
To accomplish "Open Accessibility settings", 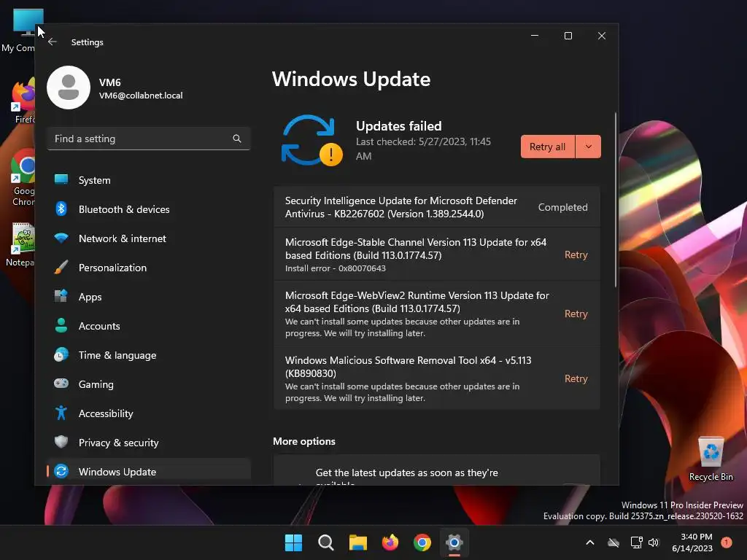I will 149,413.
